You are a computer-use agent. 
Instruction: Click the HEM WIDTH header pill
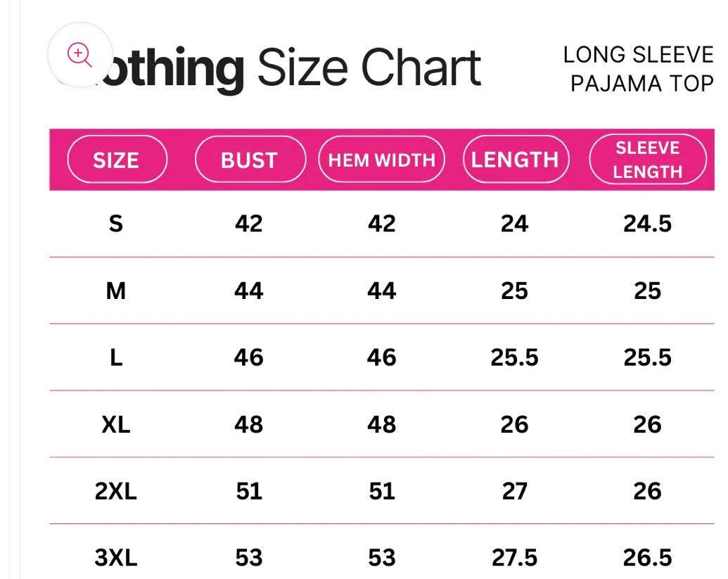click(x=382, y=159)
